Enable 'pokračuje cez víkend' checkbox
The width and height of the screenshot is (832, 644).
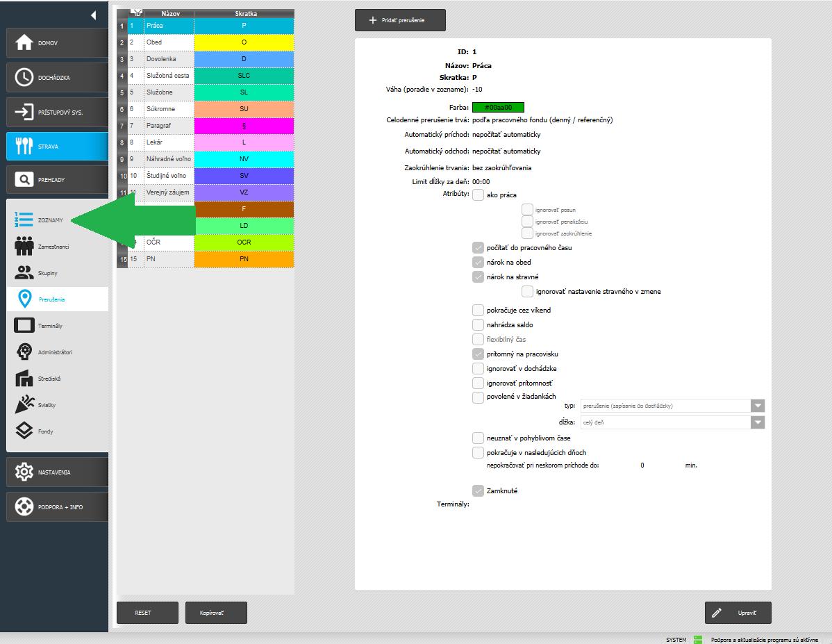(x=478, y=311)
